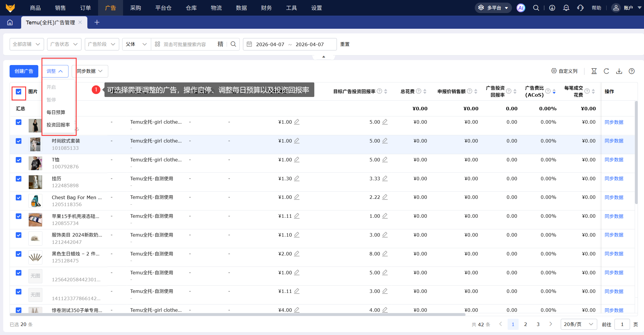Click the 创建广告 button
The width and height of the screenshot is (644, 335).
point(24,71)
